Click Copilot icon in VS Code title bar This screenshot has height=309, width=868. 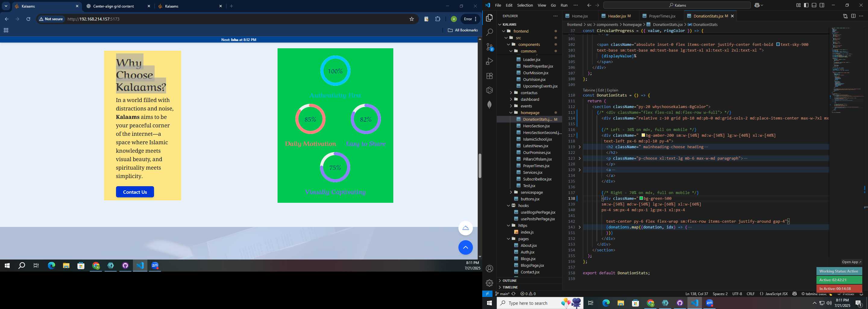click(x=757, y=5)
